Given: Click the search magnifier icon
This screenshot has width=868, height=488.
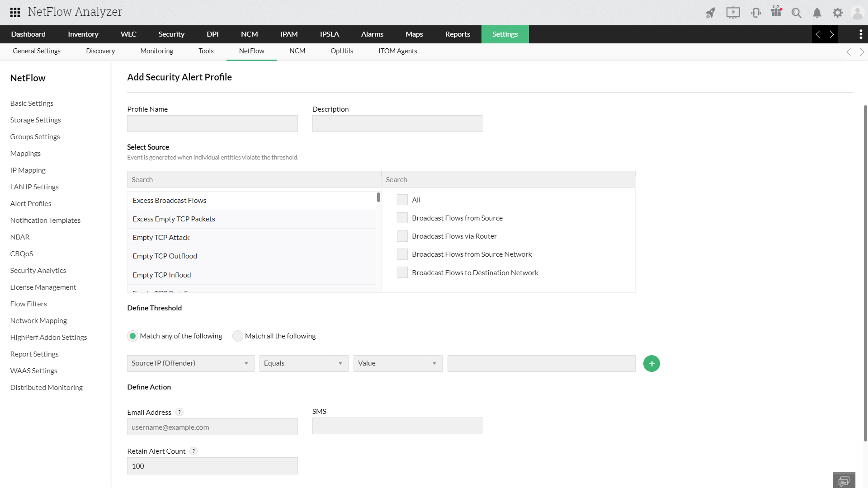Looking at the screenshot, I should [796, 13].
